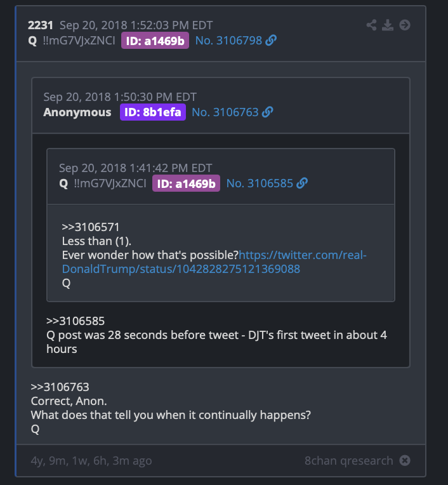Click the >>3106585 reply reference
The height and width of the screenshot is (485, 448).
76,321
